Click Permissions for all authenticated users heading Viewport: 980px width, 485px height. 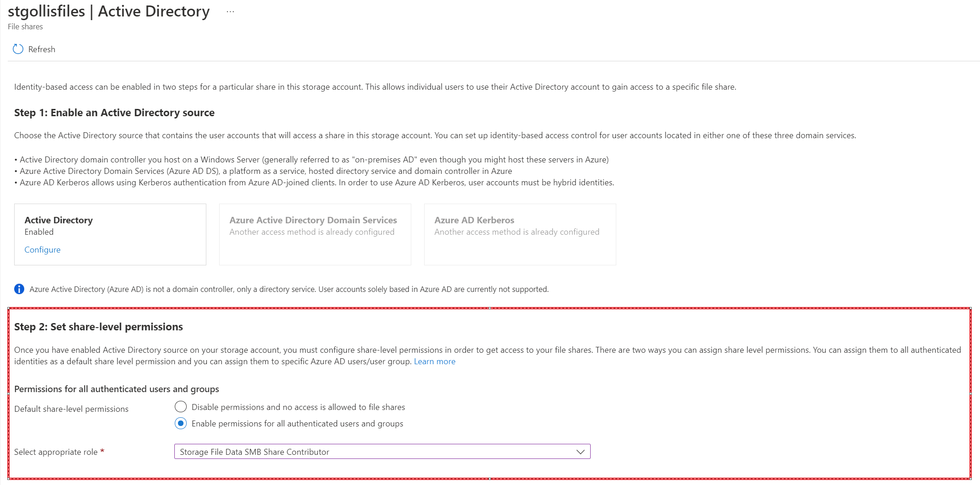click(x=117, y=389)
